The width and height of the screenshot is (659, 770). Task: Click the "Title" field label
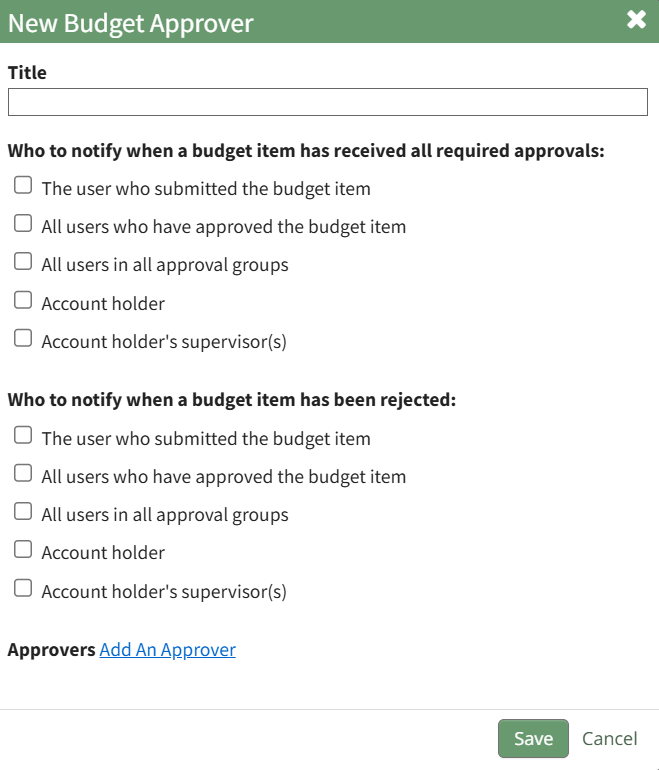pyautogui.click(x=27, y=73)
